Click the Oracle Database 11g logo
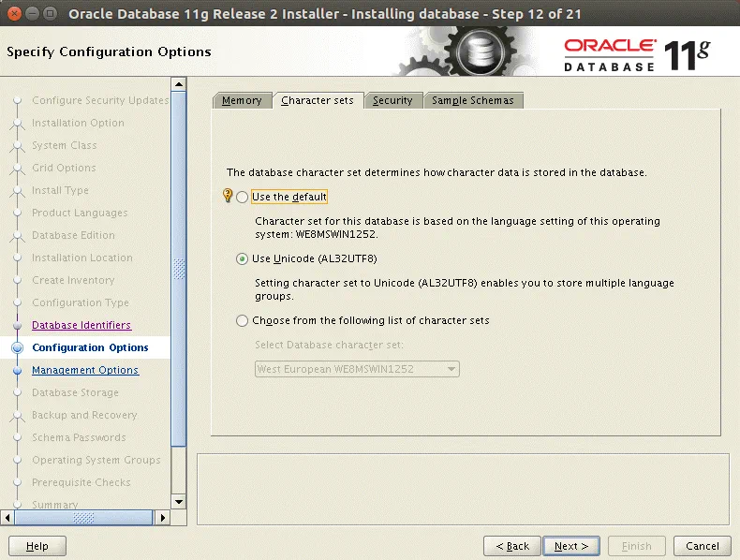 click(636, 55)
